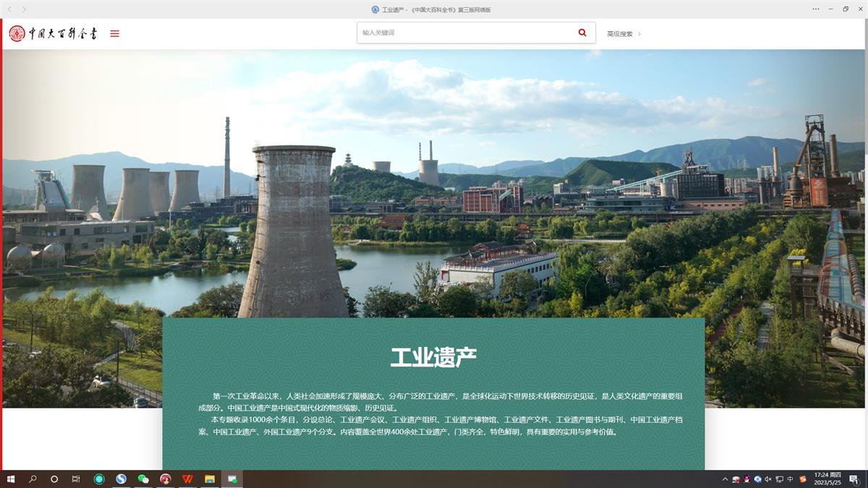Launch WPS Office from the taskbar

188,478
